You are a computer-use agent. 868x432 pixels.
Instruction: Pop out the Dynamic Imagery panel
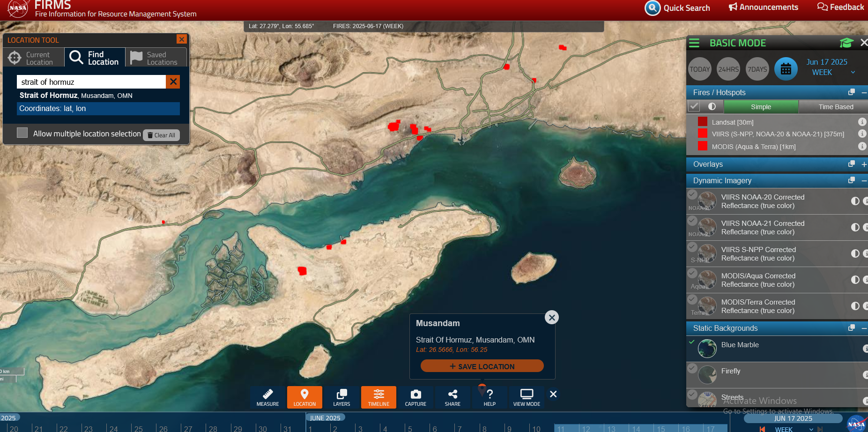pyautogui.click(x=852, y=180)
